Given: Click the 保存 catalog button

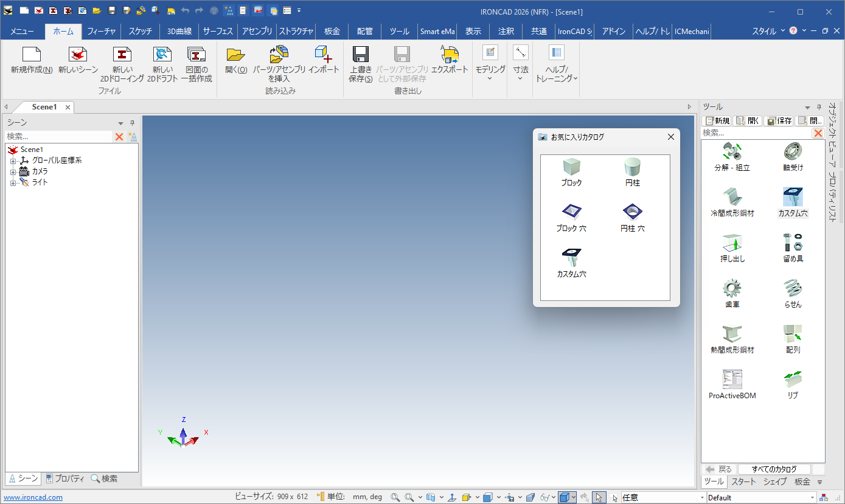Looking at the screenshot, I should (779, 120).
